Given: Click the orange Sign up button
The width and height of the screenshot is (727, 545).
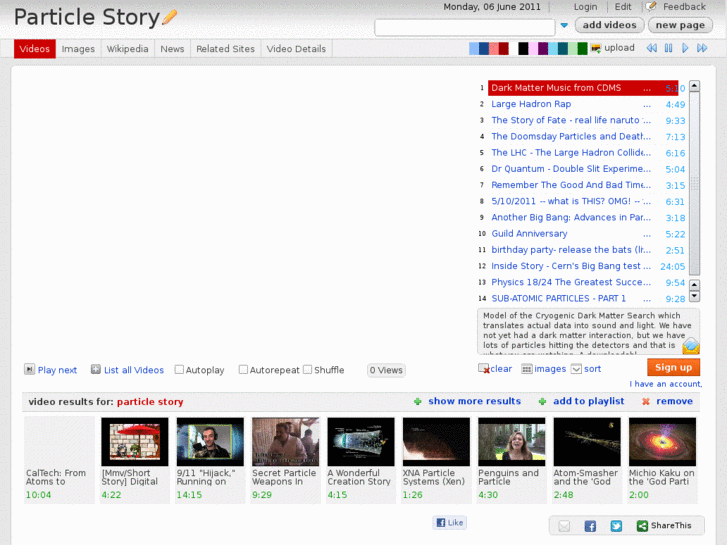Looking at the screenshot, I should (673, 367).
